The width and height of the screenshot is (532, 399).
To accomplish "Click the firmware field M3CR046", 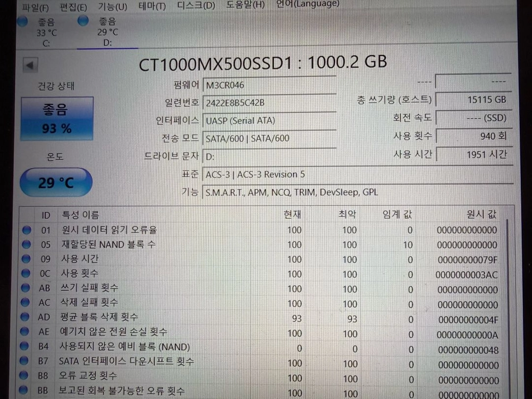I will (269, 85).
